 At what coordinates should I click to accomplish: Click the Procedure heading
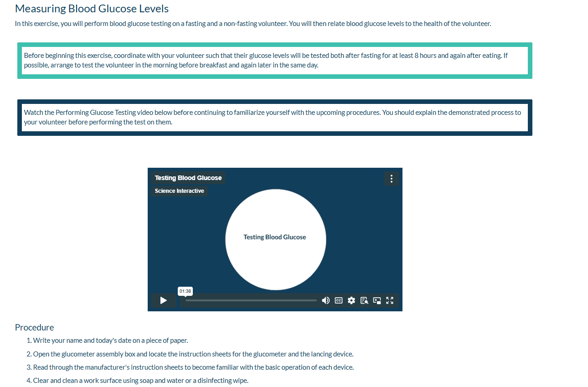pyautogui.click(x=35, y=327)
